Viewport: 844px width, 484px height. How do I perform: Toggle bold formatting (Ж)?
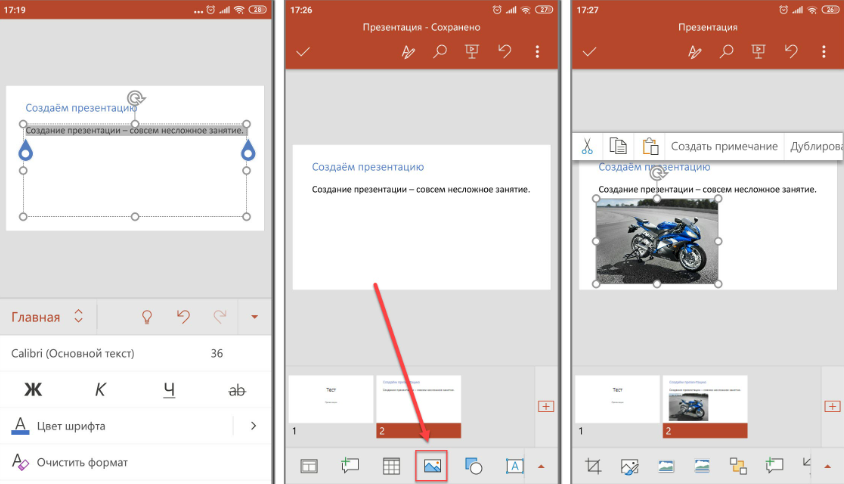(33, 390)
